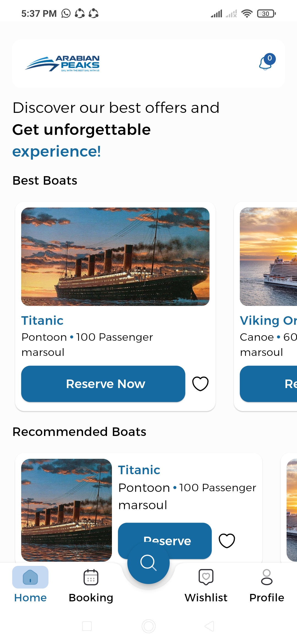Open the Titanic photo in Best Boats

pos(115,256)
